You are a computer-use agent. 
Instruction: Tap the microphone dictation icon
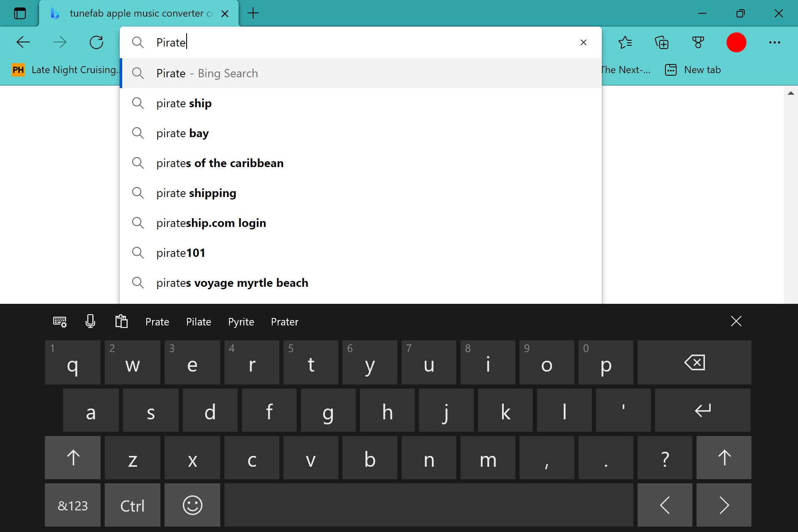(x=90, y=321)
